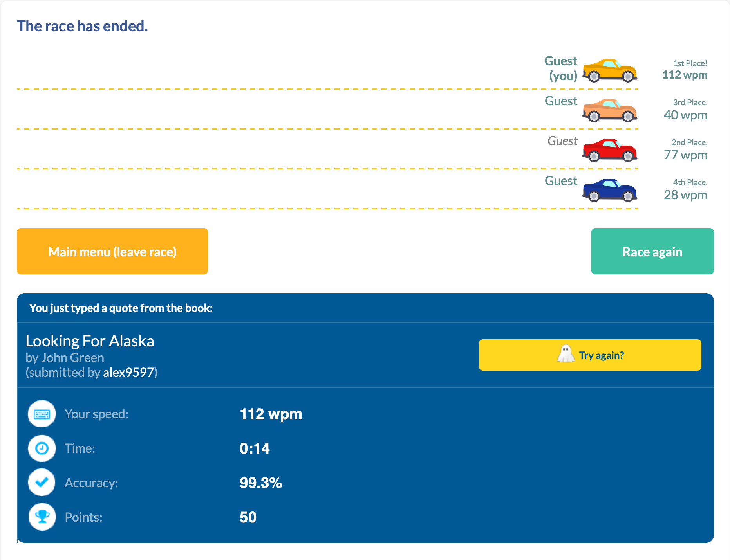Click the 77 wpm second place result
The height and width of the screenshot is (560, 730).
(685, 155)
